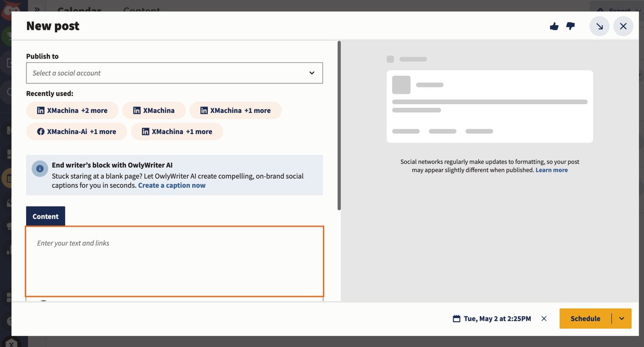Screen dimensions: 644x347
Task: Expand the Schedule button's chevron options
Action: click(622, 318)
